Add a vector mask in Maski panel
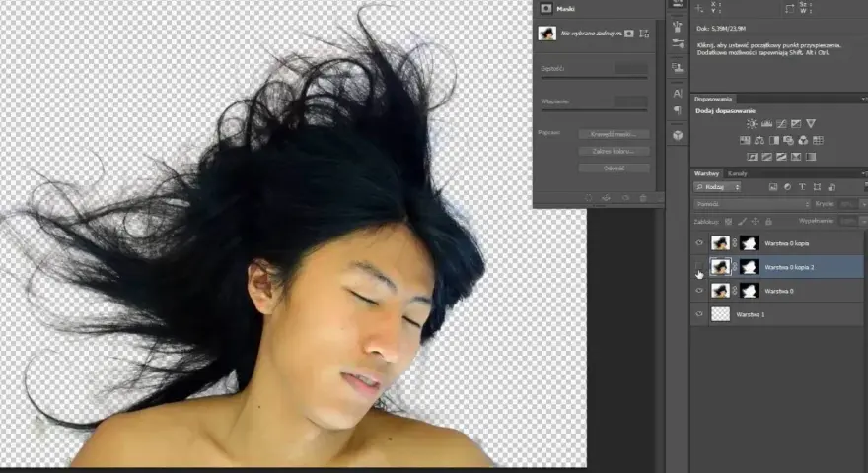This screenshot has width=868, height=473. [x=644, y=34]
